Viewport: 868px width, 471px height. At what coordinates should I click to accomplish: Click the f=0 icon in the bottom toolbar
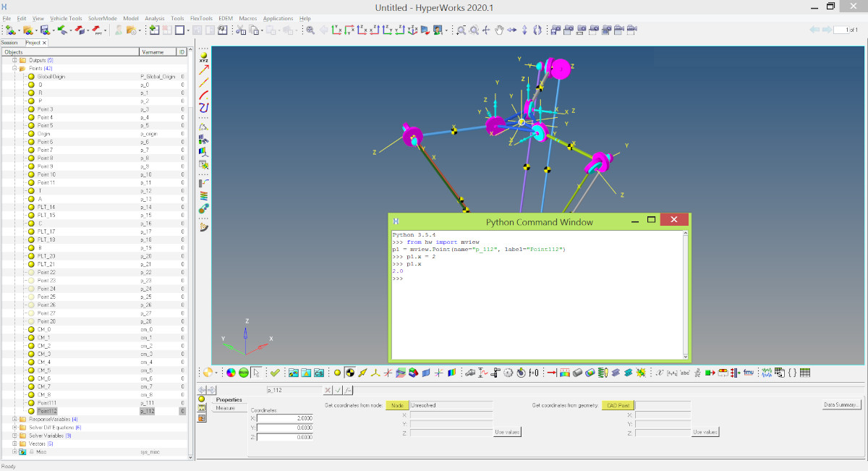[534, 373]
